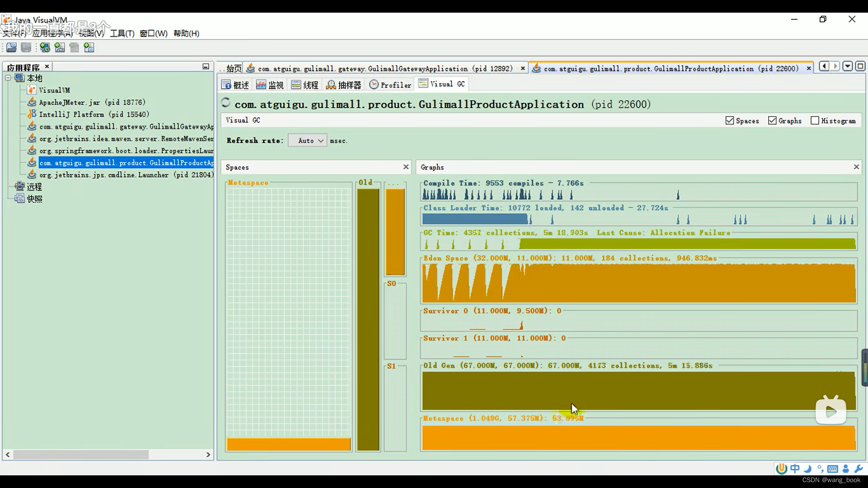This screenshot has width=868, height=488.
Task: Switch to the 抽样器 tab
Action: click(344, 85)
